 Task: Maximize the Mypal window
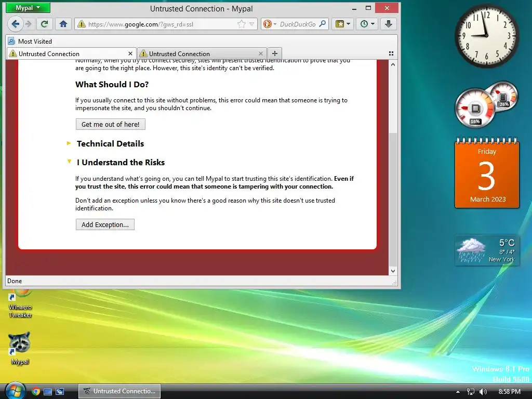(368, 8)
